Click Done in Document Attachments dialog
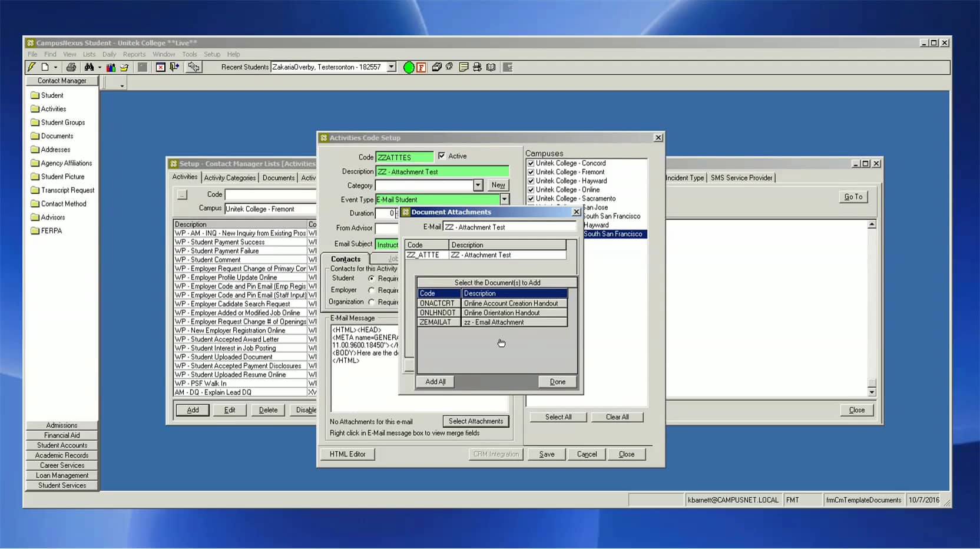 coord(558,382)
